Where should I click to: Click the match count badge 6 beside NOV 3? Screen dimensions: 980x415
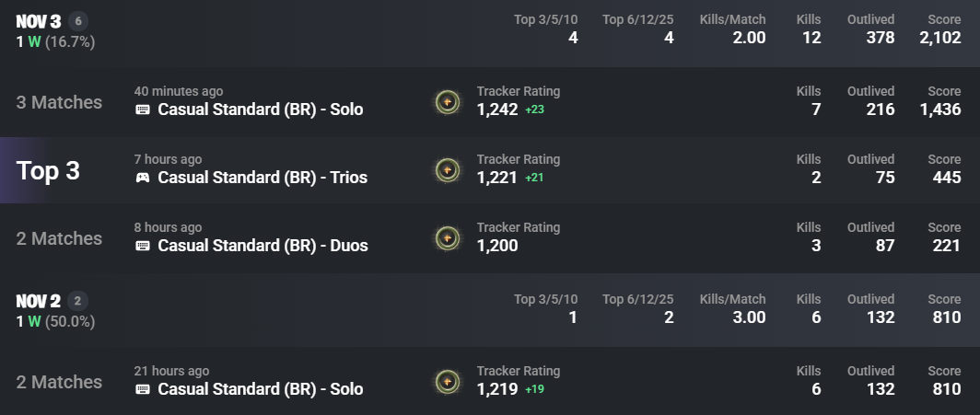[78, 21]
